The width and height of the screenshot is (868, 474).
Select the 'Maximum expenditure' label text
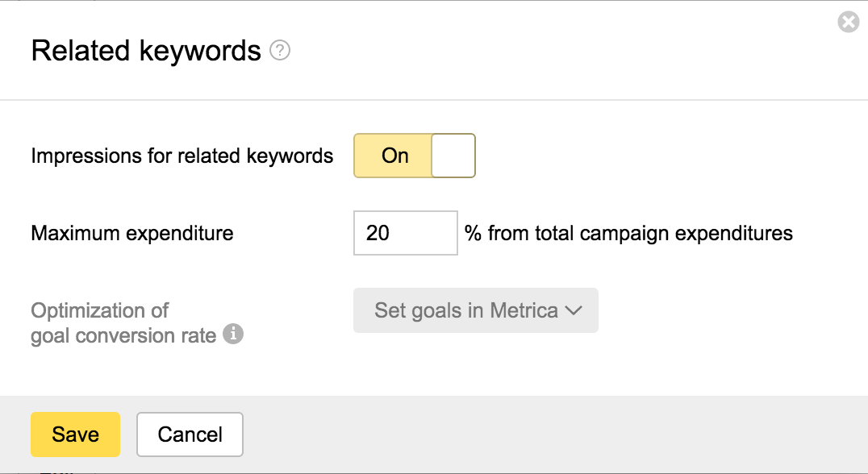pos(131,234)
